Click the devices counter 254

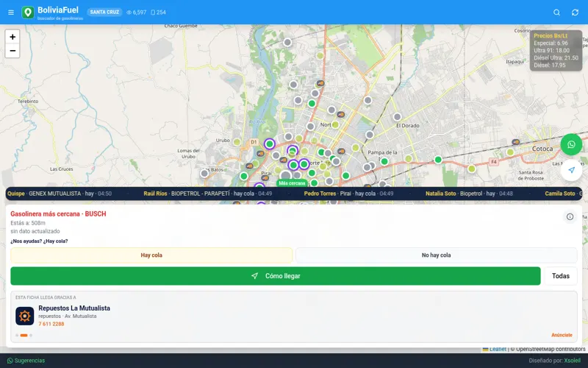click(158, 13)
